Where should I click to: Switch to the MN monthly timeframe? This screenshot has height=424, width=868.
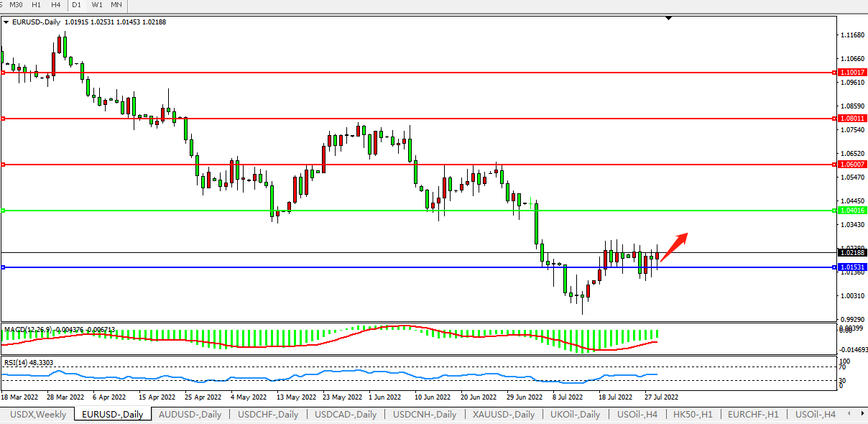116,5
